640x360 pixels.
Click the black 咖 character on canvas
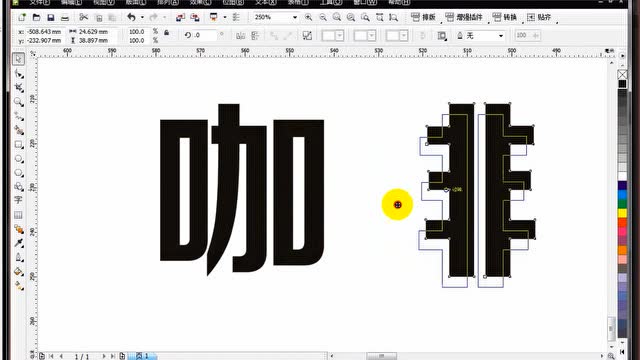click(242, 189)
